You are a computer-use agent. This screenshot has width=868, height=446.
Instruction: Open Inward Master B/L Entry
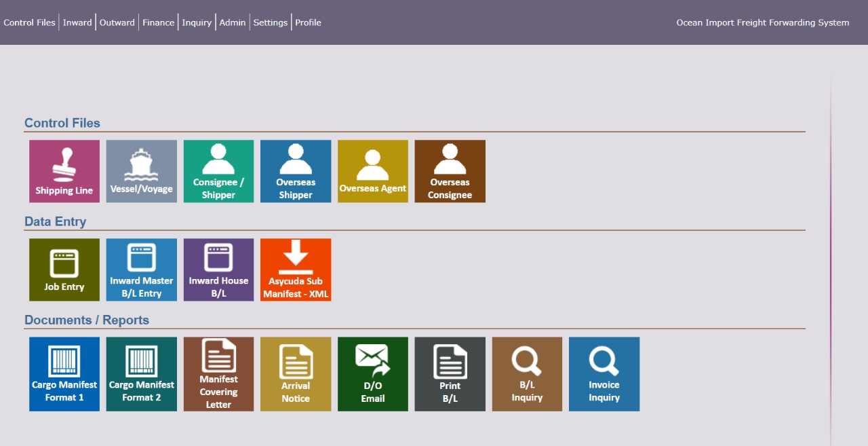[x=142, y=270]
